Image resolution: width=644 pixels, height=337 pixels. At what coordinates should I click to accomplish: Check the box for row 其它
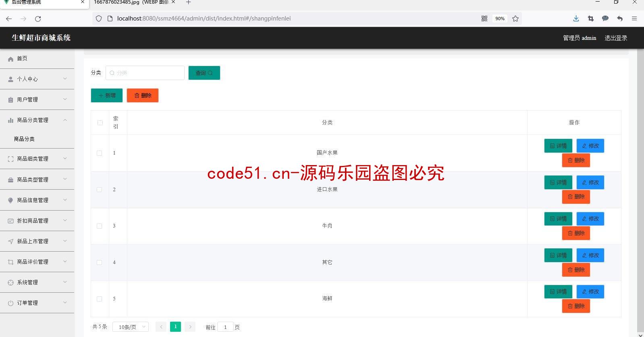tap(100, 263)
